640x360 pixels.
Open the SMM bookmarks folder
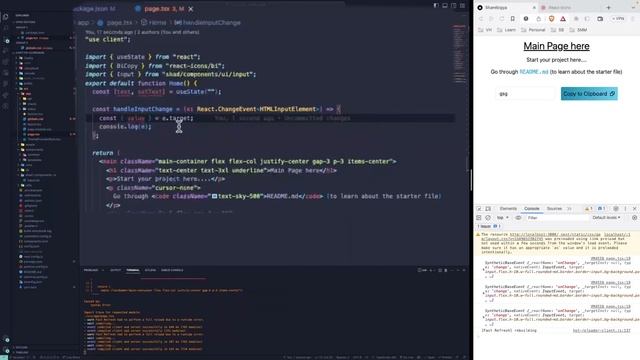click(578, 30)
